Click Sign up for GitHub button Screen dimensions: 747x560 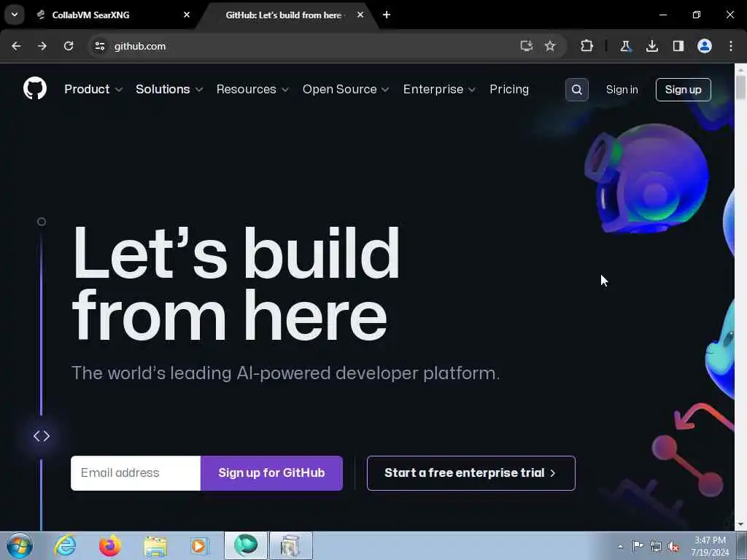(x=271, y=472)
